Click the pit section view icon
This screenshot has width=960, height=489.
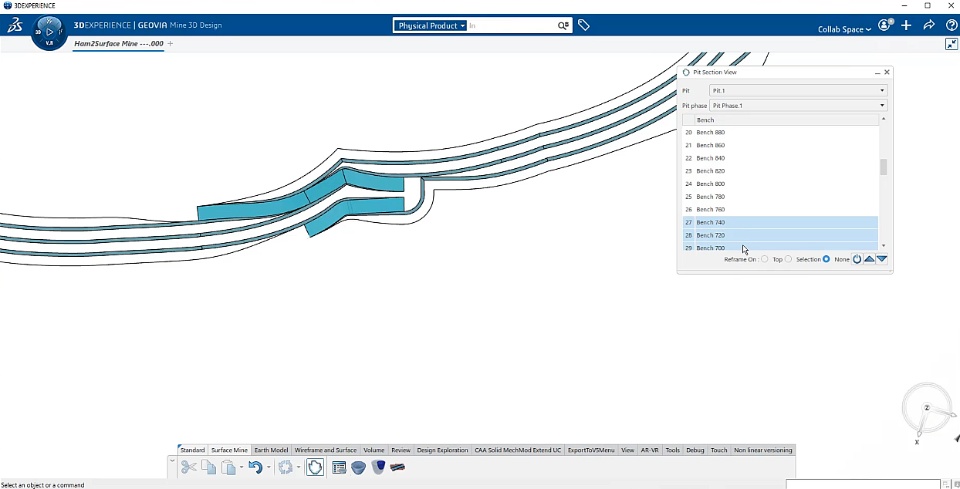click(x=397, y=468)
